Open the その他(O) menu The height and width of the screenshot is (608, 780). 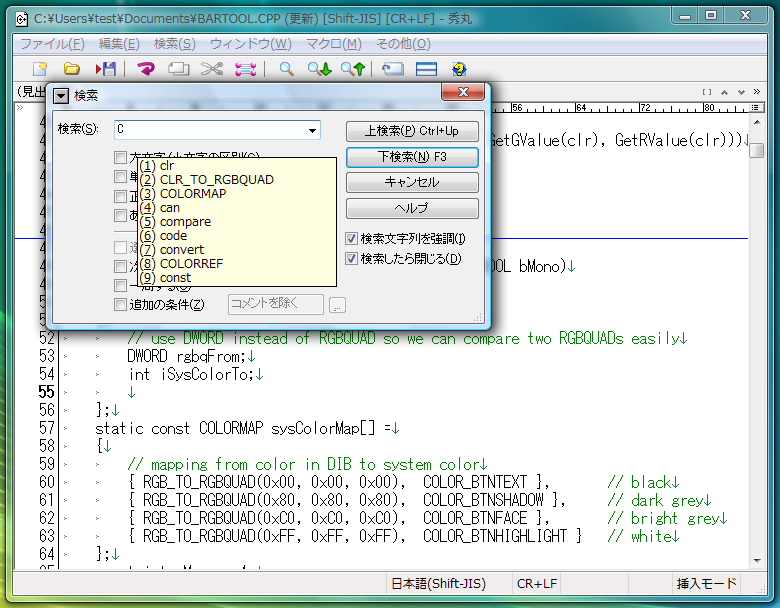click(403, 44)
